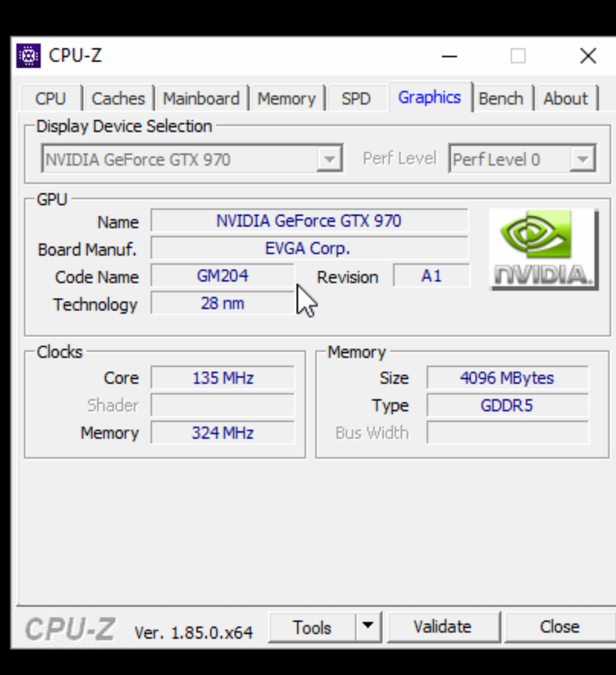Image resolution: width=616 pixels, height=675 pixels.
Task: Click the CPU-Z app icon in title bar
Action: point(28,56)
